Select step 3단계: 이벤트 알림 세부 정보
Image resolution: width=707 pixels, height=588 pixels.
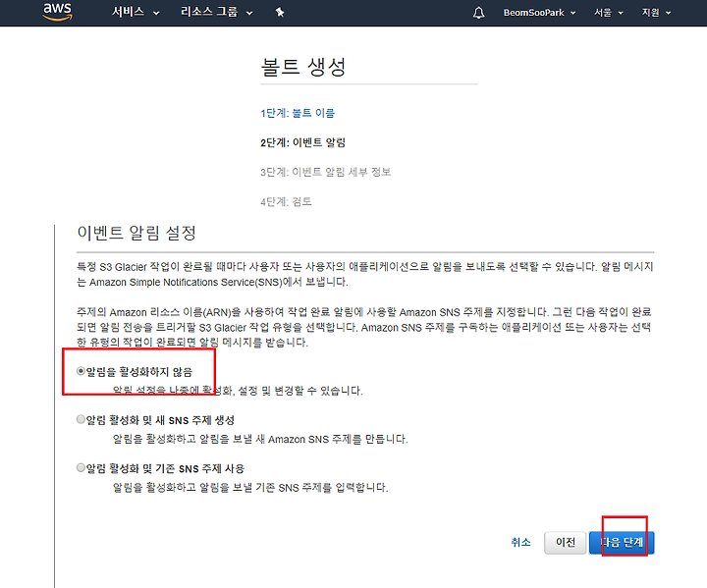[x=326, y=172]
